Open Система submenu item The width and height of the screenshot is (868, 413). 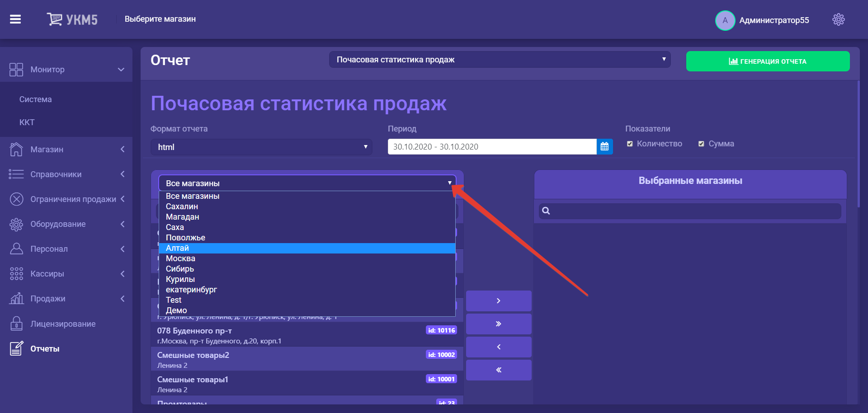[36, 99]
